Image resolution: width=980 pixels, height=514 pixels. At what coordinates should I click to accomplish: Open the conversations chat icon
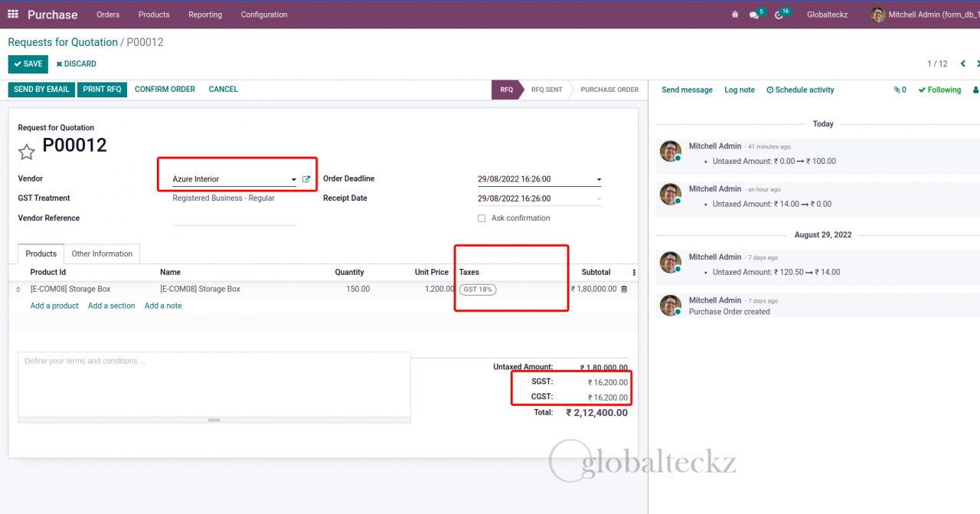754,15
